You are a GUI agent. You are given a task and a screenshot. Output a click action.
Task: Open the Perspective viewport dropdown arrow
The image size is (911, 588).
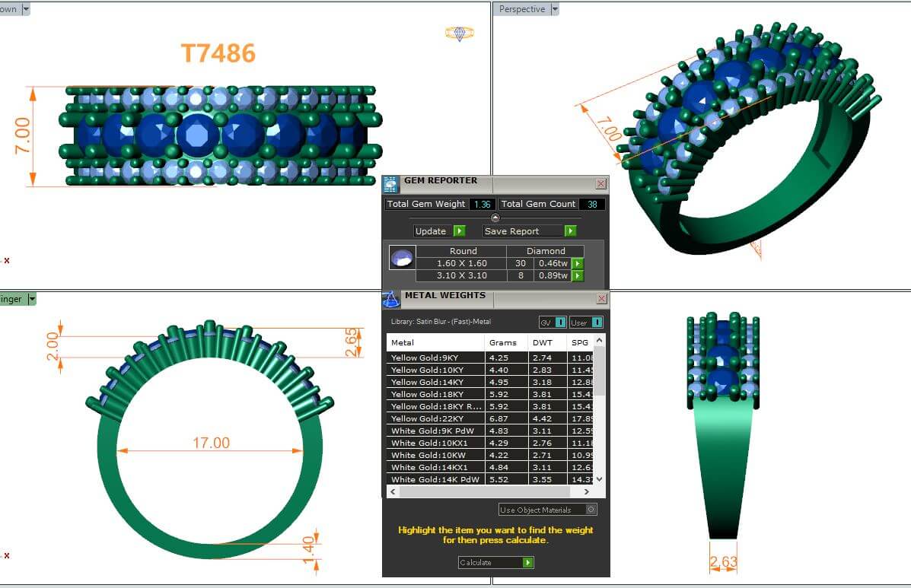tap(554, 9)
